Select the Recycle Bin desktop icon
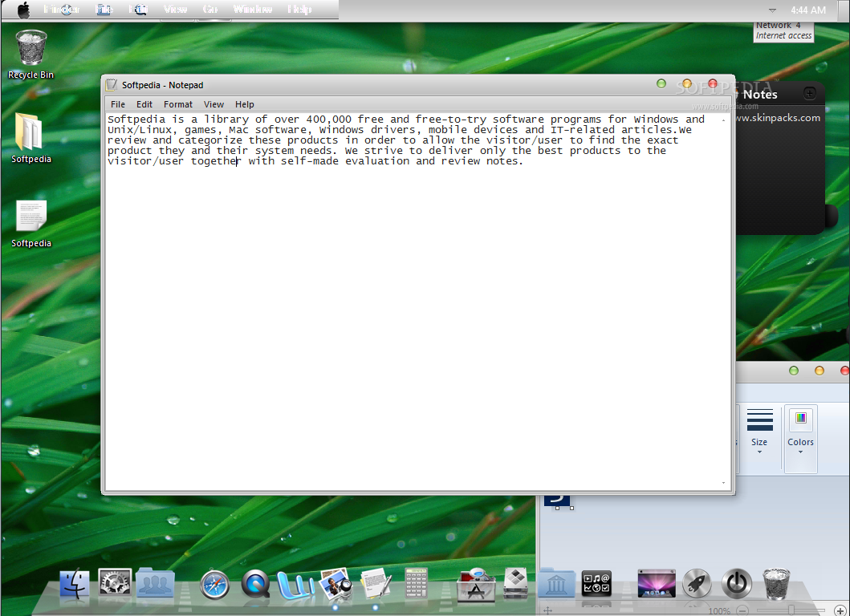This screenshot has height=616, width=850. [x=31, y=55]
